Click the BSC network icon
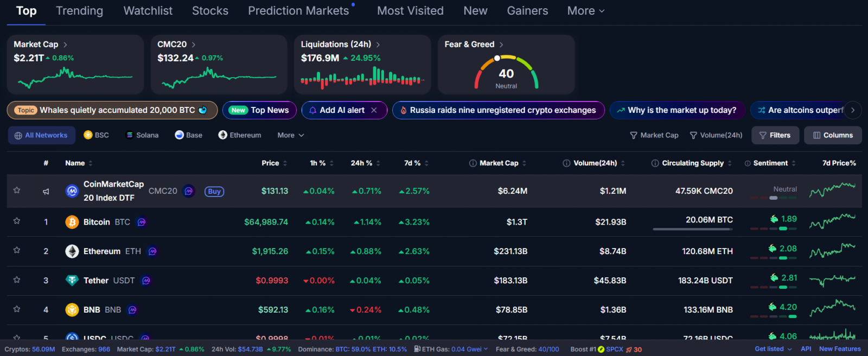Screen dimensions: 868x356 (x=88, y=135)
